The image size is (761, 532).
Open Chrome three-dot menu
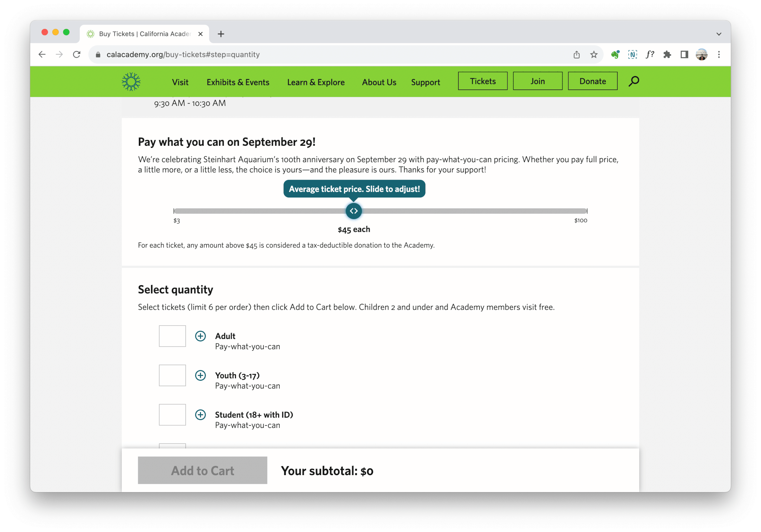[x=719, y=54]
